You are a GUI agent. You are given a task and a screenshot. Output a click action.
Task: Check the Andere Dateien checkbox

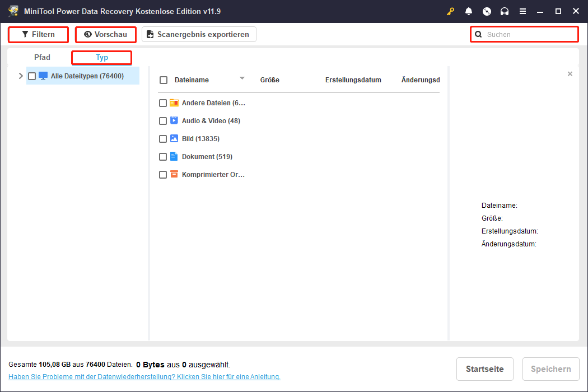[x=163, y=103]
